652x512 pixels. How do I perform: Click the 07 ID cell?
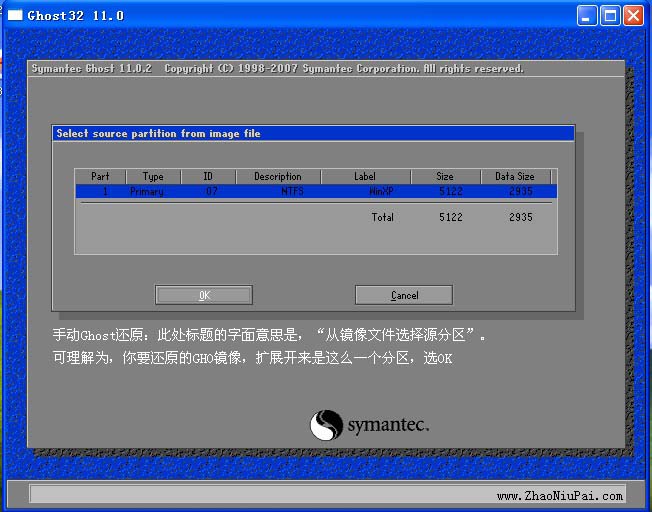click(212, 191)
